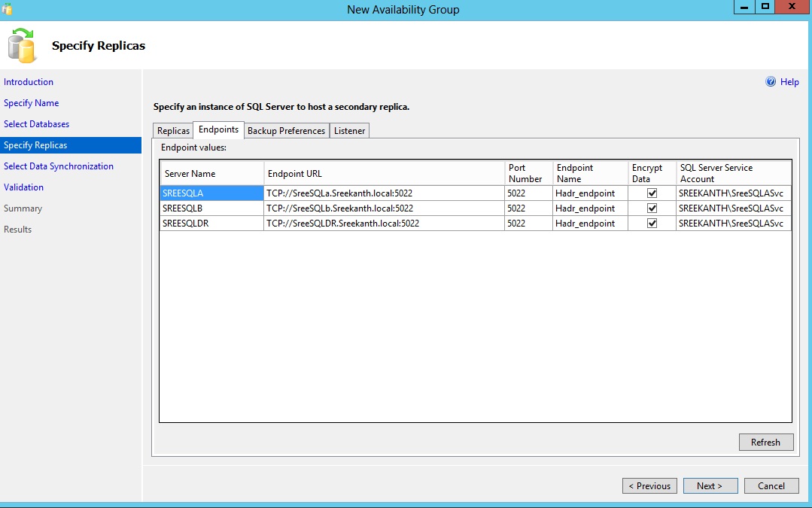Viewport: 812px width, 508px height.
Task: Switch to the Listener tab
Action: pyautogui.click(x=349, y=131)
